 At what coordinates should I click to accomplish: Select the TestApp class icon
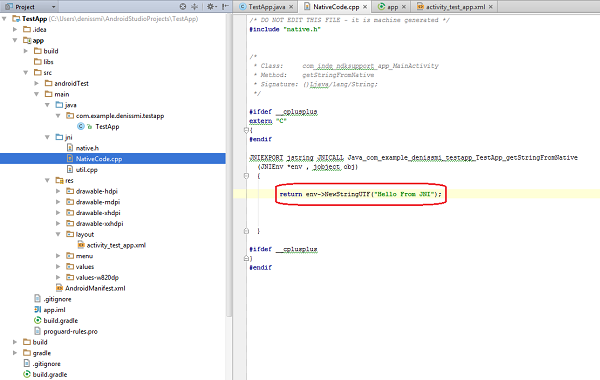(81, 126)
